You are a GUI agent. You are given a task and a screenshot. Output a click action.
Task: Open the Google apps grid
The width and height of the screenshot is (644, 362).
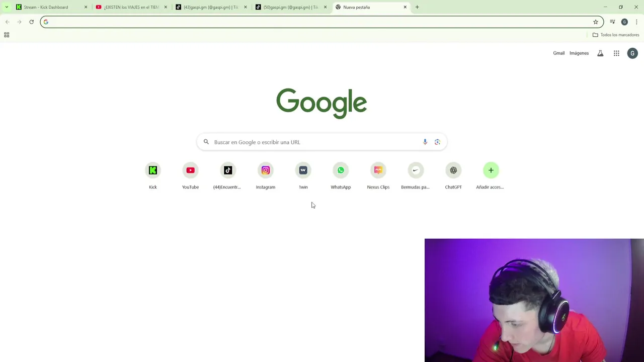[616, 53]
